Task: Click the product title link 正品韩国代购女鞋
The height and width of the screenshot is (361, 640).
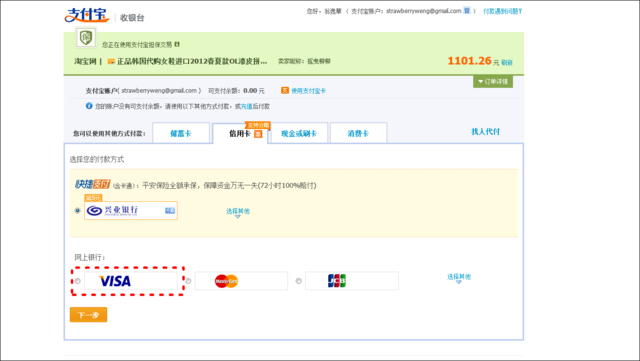Action: pos(192,61)
